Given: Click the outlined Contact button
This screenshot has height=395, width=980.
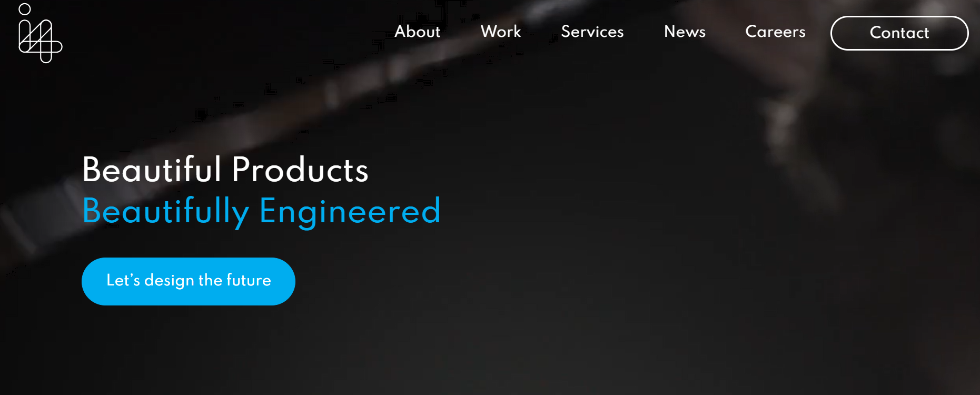Looking at the screenshot, I should pos(899,33).
